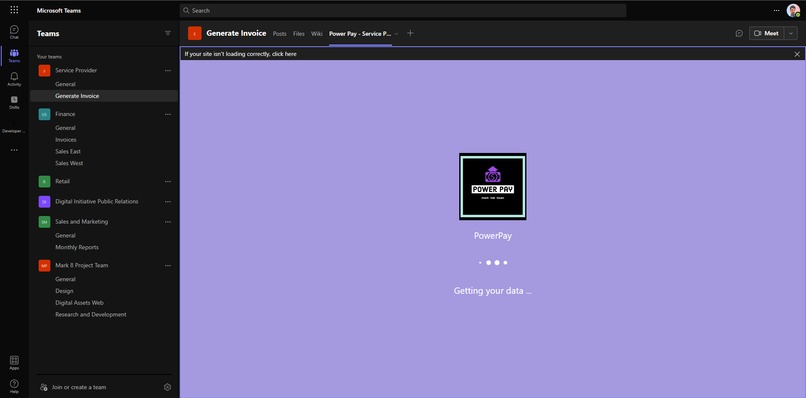Dismiss the site loading notification bar

[x=797, y=54]
